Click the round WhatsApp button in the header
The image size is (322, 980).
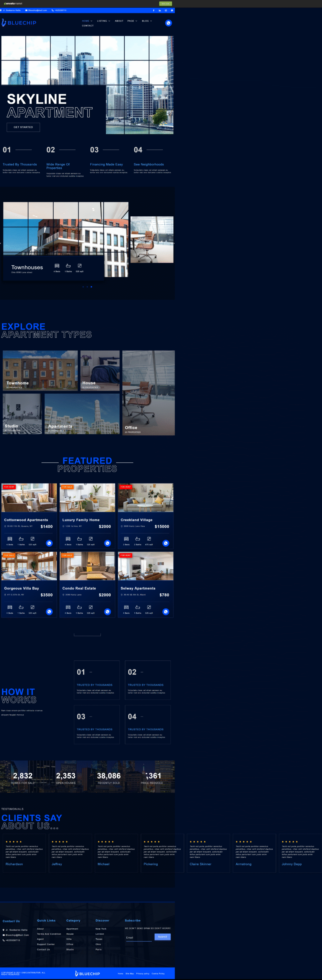coord(168,23)
